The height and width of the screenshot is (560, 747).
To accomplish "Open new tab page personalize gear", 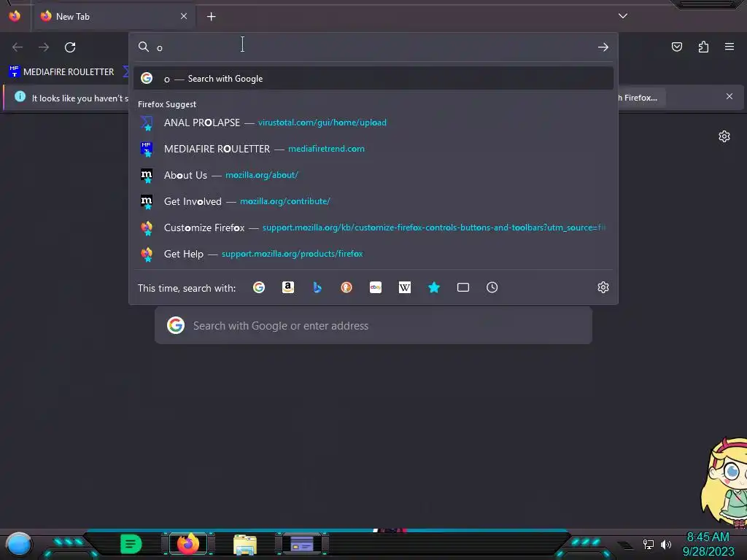I will point(724,136).
